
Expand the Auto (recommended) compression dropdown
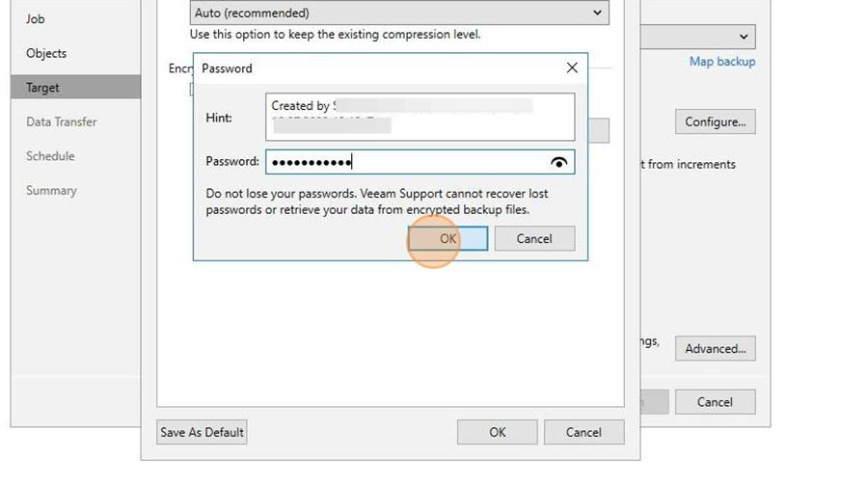399,13
